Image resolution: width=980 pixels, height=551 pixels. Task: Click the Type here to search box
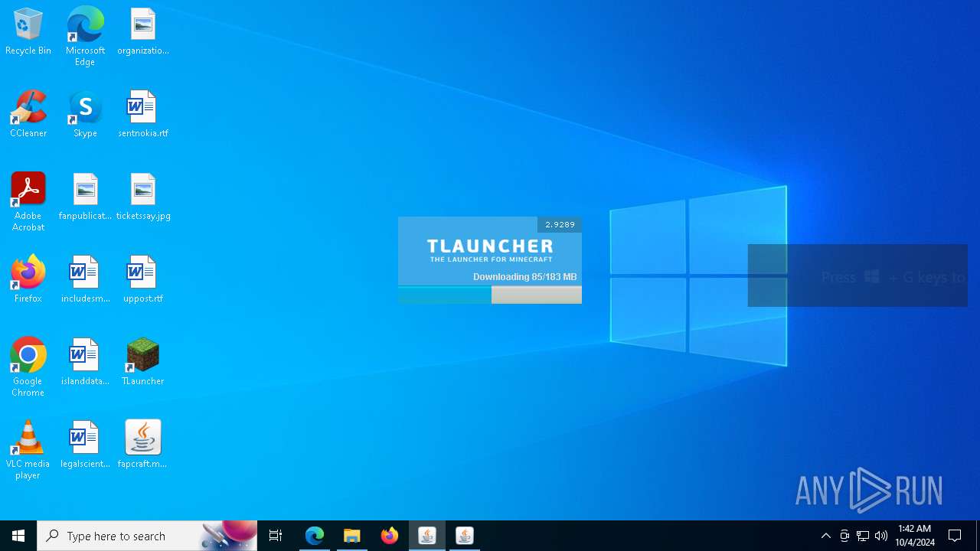(147, 536)
